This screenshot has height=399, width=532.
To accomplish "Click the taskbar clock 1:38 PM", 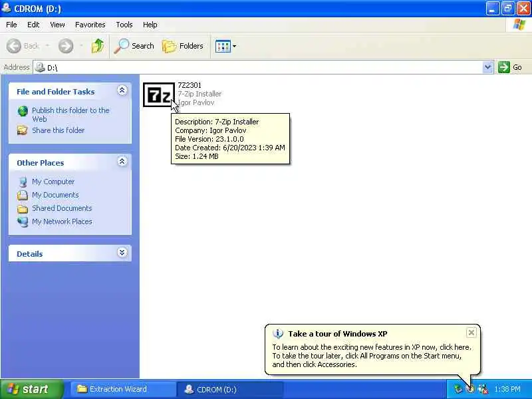I will click(507, 389).
